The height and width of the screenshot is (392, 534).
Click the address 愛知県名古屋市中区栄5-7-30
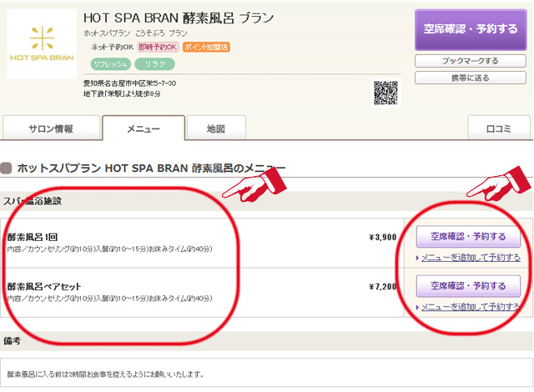[130, 83]
